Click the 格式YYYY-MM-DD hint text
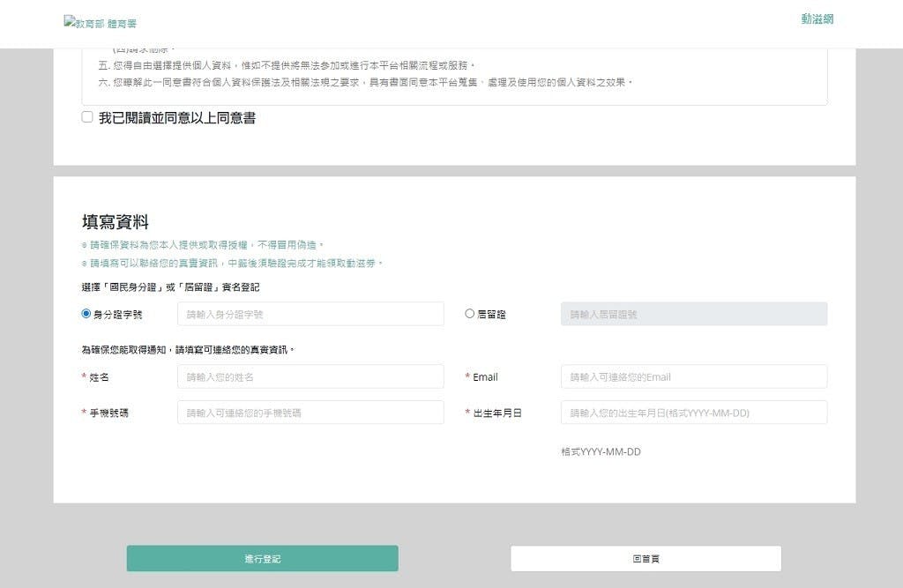The height and width of the screenshot is (588, 903). (x=601, y=452)
